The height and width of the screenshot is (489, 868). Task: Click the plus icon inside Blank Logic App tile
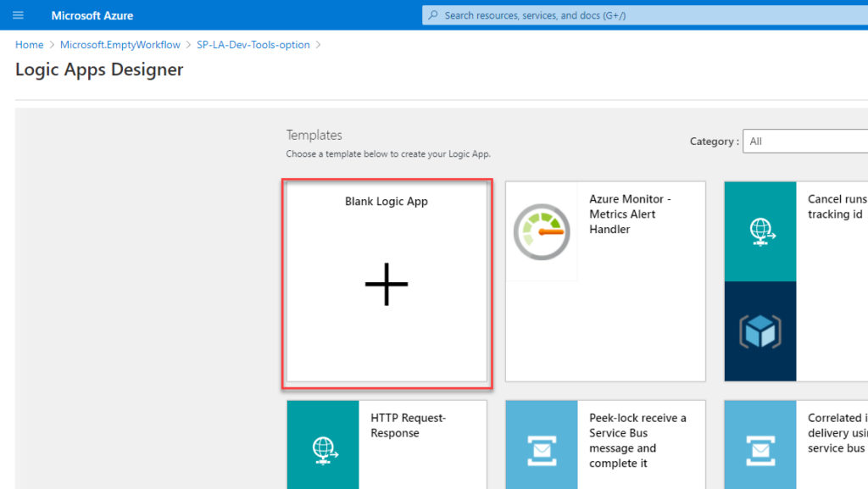point(387,284)
